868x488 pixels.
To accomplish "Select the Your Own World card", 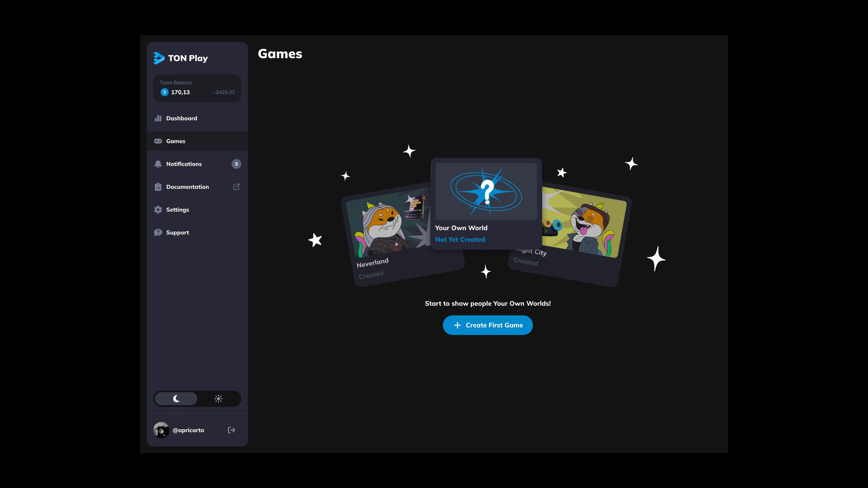I will coord(486,204).
